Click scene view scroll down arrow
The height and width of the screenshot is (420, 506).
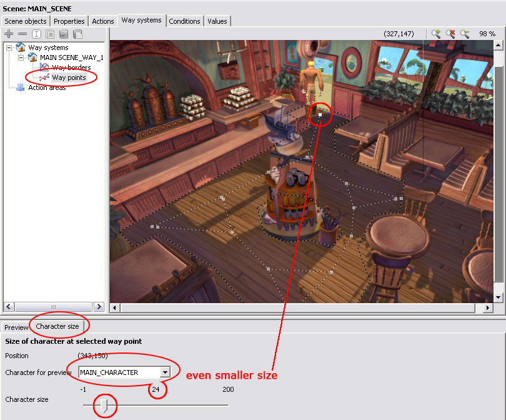(x=498, y=297)
